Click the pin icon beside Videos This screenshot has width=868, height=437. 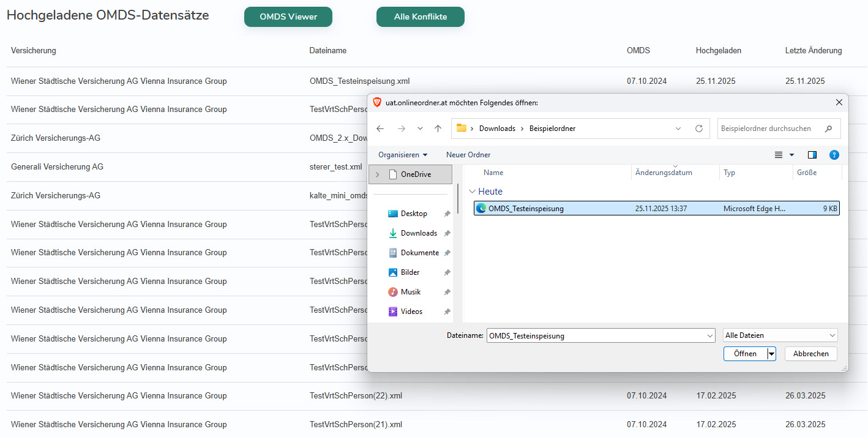point(447,312)
